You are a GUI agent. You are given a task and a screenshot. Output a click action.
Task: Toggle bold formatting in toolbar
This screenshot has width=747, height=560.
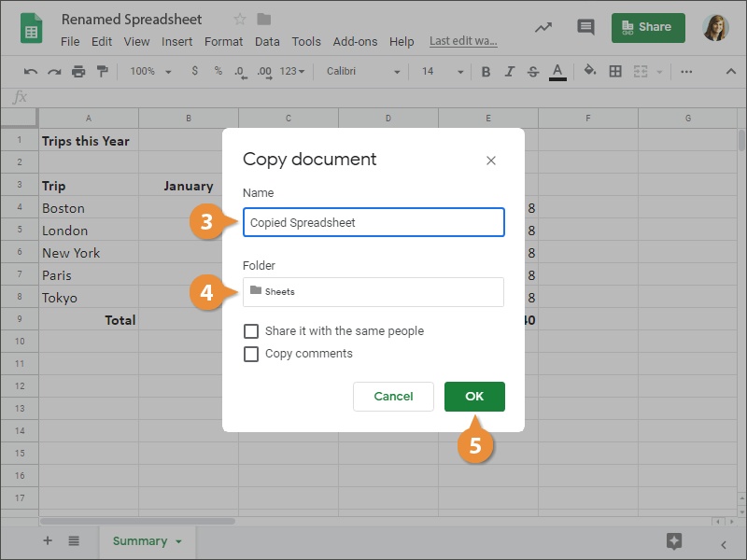click(x=486, y=71)
